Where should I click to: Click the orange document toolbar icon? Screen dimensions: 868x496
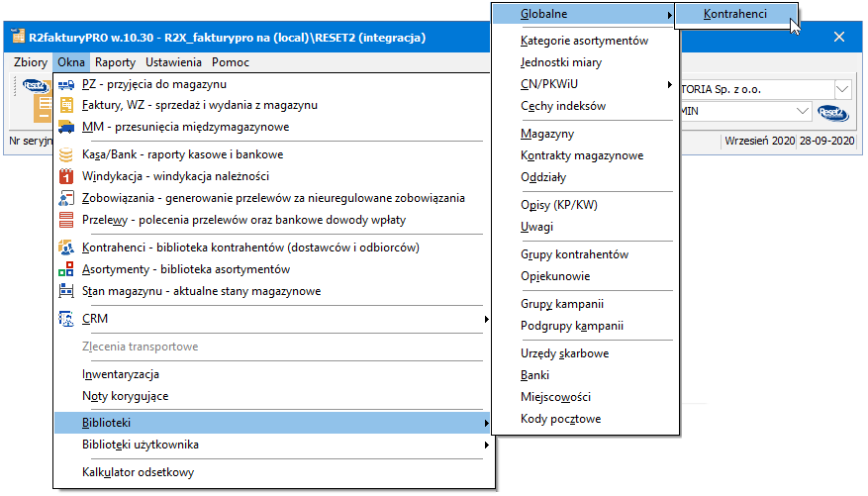tap(44, 107)
